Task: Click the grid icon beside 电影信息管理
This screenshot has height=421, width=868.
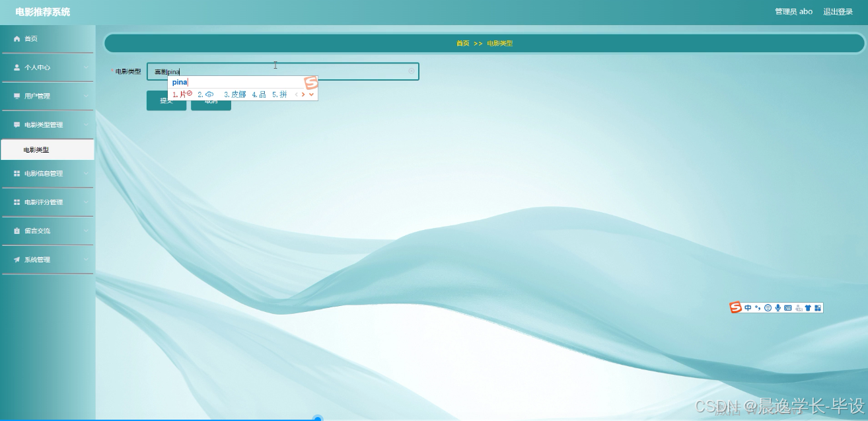Action: 17,174
